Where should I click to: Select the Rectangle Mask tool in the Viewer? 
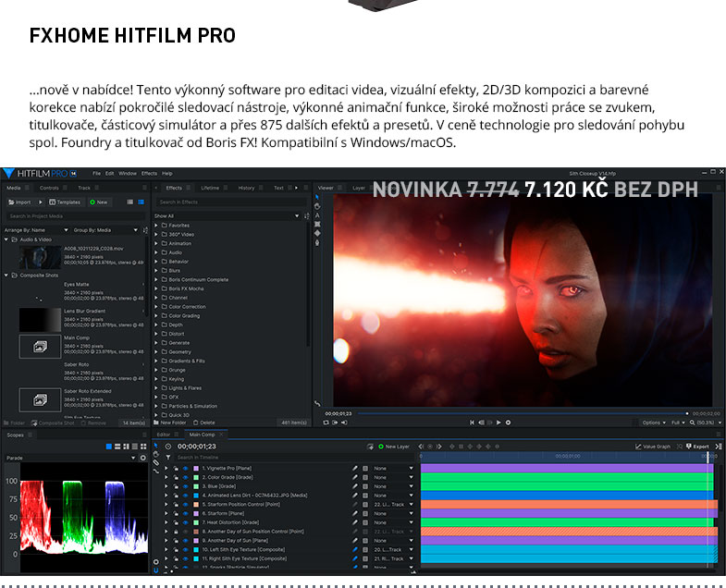coord(317,224)
